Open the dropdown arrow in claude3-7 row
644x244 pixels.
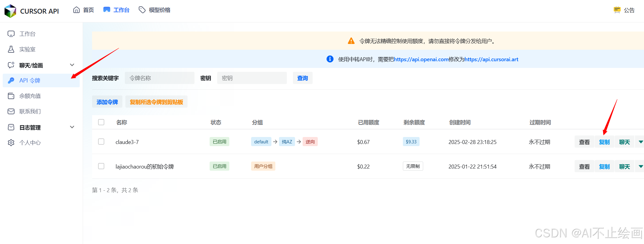point(641,142)
